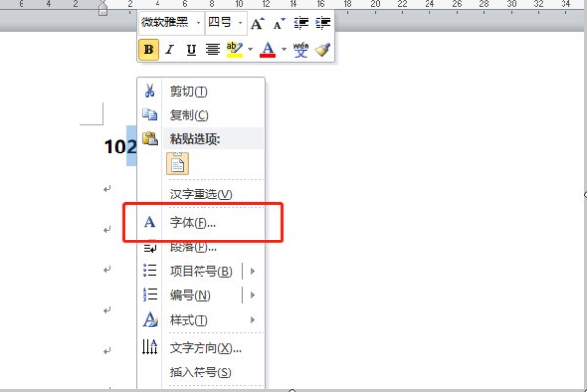Image resolution: width=587 pixels, height=392 pixels.
Task: Click the Shrink Font icon
Action: click(x=278, y=22)
